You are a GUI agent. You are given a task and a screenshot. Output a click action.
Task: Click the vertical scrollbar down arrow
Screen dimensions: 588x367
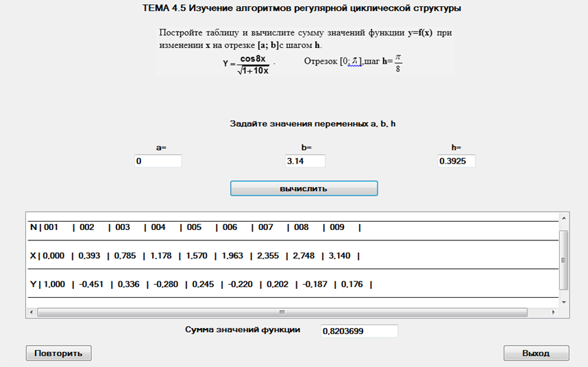point(564,302)
